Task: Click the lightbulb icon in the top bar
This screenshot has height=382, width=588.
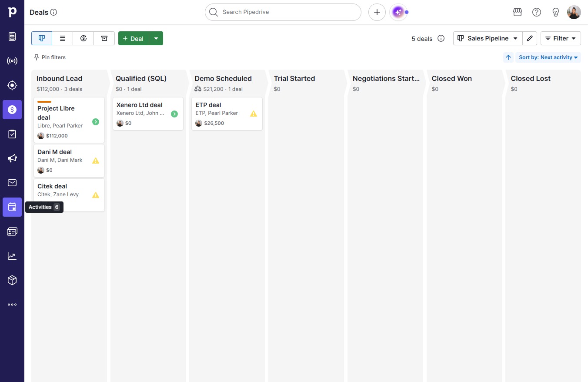Action: click(556, 12)
